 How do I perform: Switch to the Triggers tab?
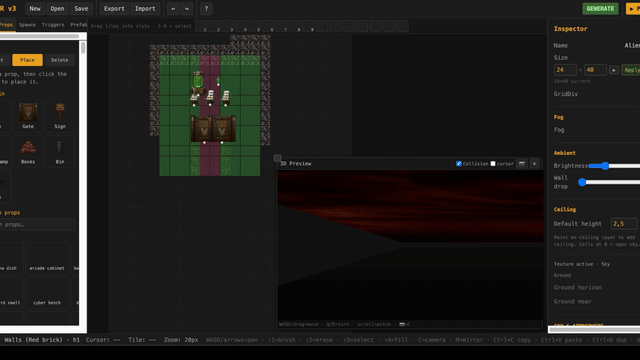(x=53, y=25)
